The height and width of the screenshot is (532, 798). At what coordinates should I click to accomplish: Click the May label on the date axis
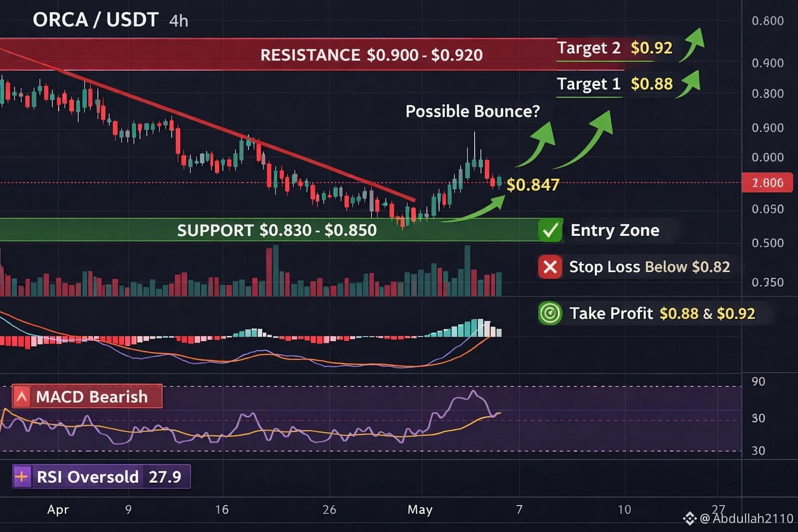(x=420, y=510)
